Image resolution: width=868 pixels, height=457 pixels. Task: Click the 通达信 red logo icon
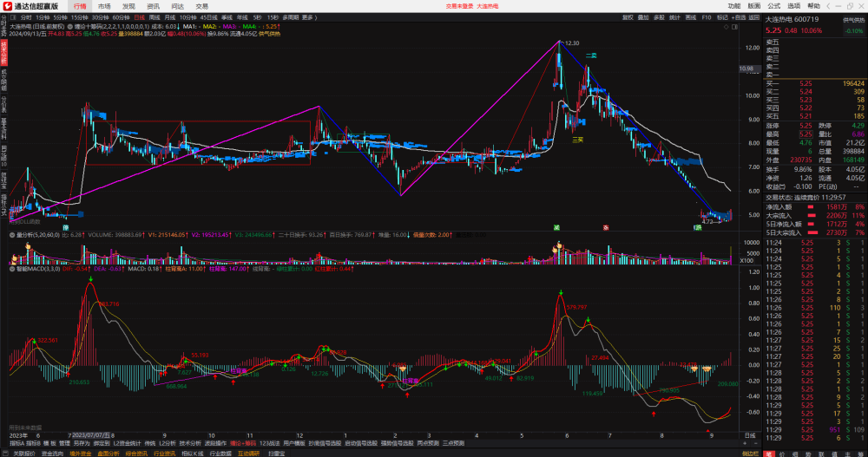pos(7,6)
